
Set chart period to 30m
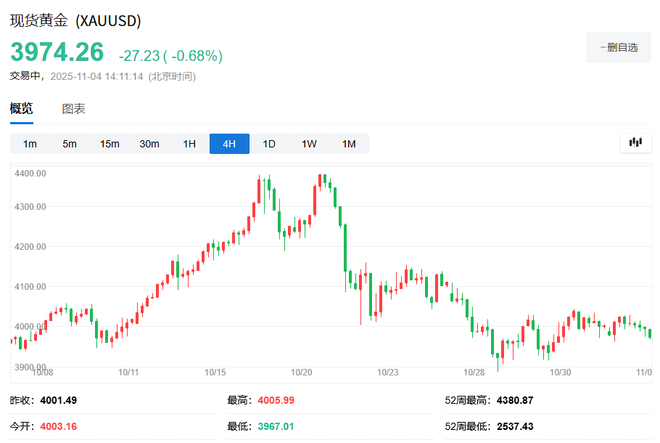tap(150, 144)
